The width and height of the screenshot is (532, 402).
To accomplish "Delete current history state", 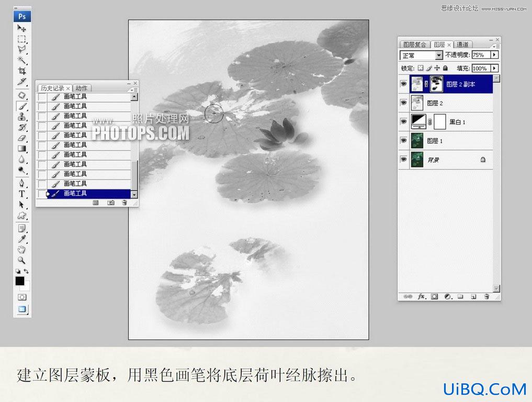I will coord(124,203).
